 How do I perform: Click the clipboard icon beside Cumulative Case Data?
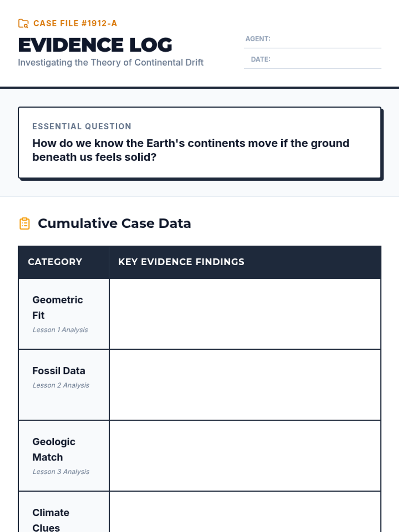point(25,223)
